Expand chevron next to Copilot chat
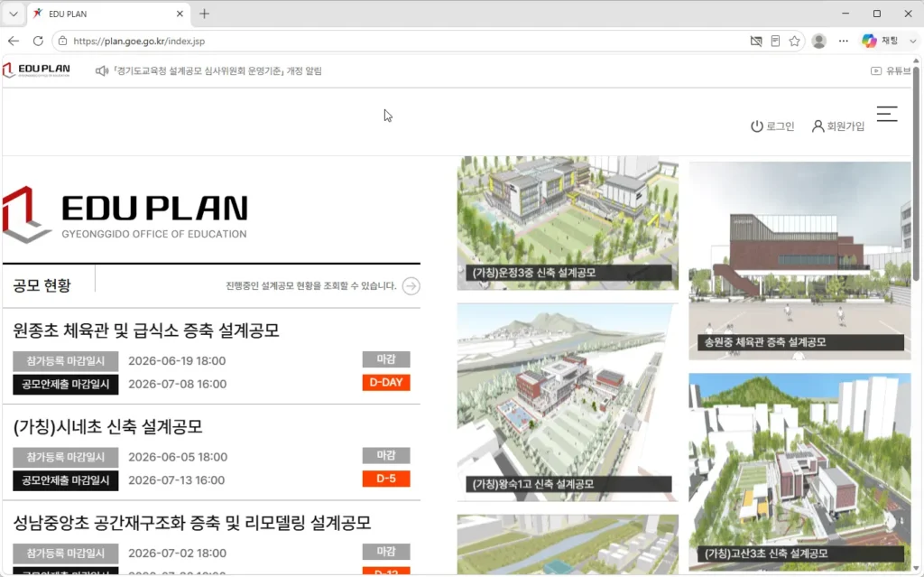This screenshot has height=577, width=924. 913,41
